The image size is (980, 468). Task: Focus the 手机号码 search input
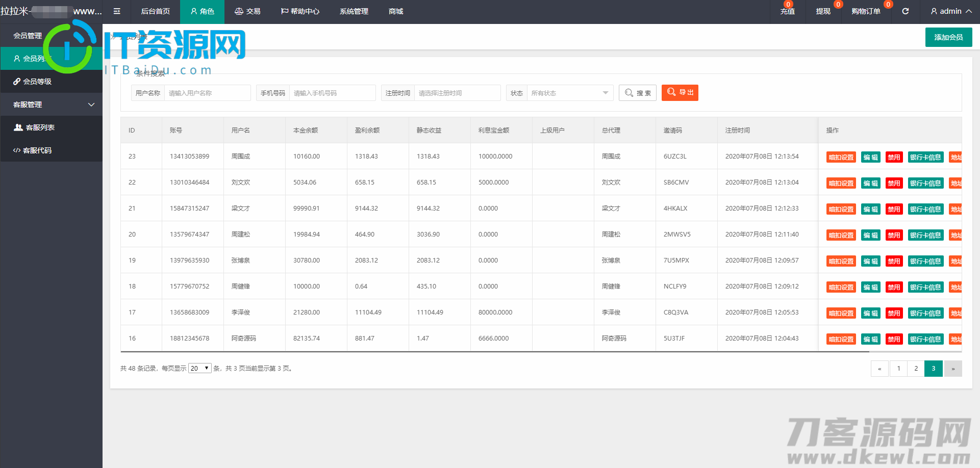(332, 93)
